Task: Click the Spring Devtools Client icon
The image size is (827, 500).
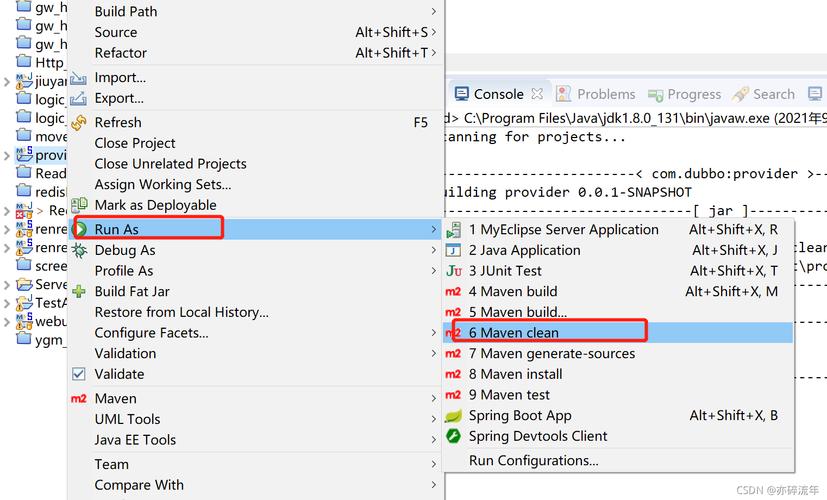Action: click(x=454, y=436)
